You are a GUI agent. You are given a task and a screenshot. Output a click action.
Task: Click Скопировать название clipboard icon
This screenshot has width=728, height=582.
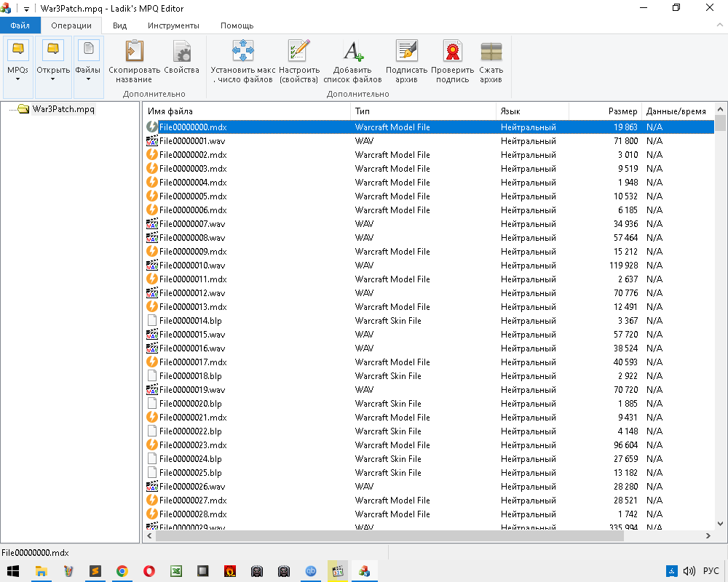pyautogui.click(x=134, y=51)
